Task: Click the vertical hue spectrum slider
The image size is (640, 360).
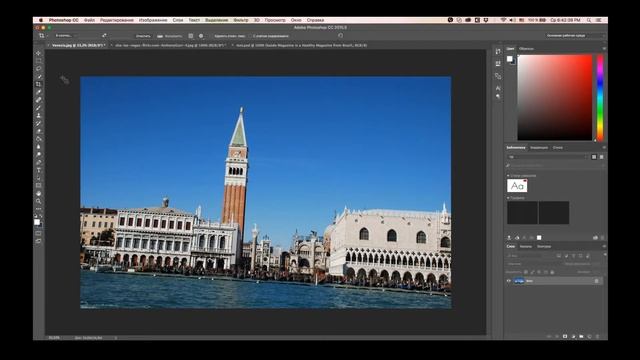Action: point(600,98)
